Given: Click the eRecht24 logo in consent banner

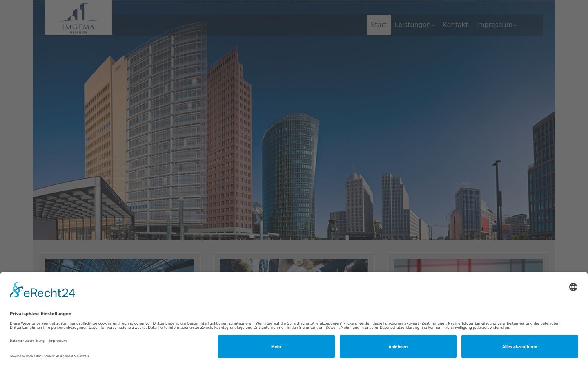Looking at the screenshot, I should pyautogui.click(x=42, y=290).
